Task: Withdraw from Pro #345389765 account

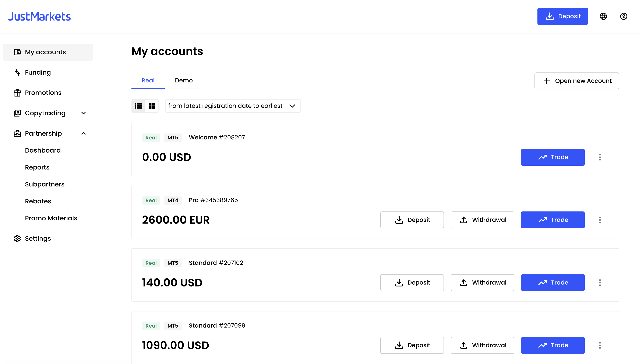Action: coord(482,220)
